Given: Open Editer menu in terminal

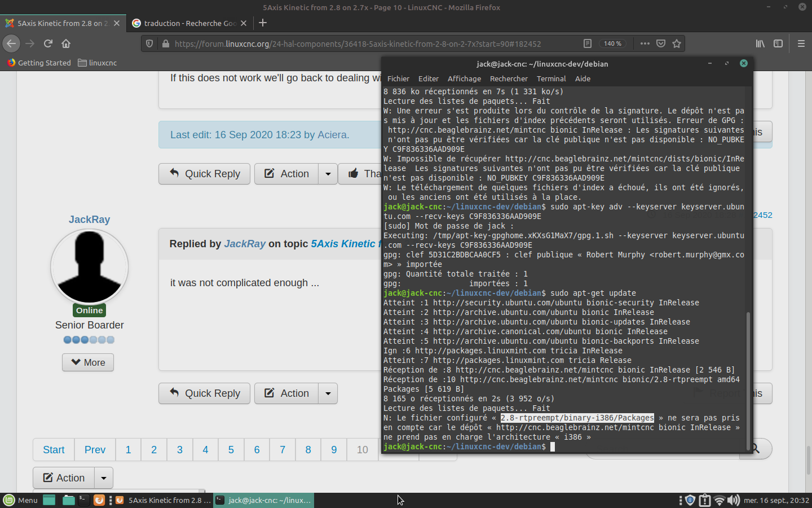Looking at the screenshot, I should (429, 78).
